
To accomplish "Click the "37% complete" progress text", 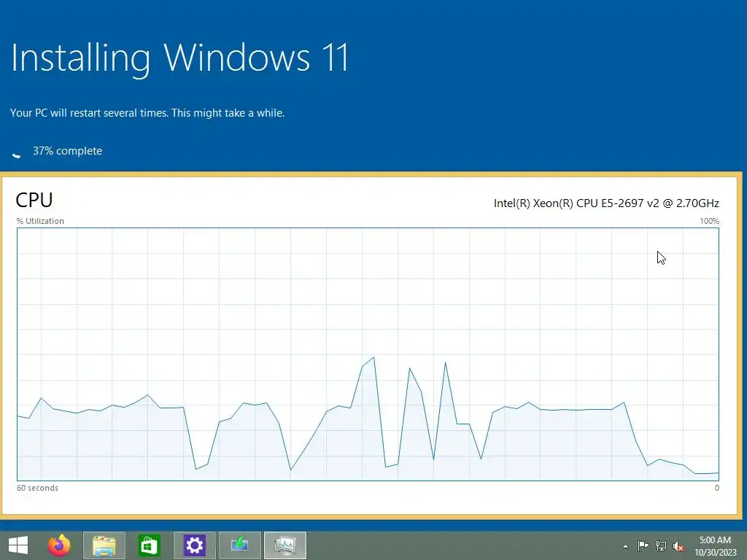I will 67,151.
